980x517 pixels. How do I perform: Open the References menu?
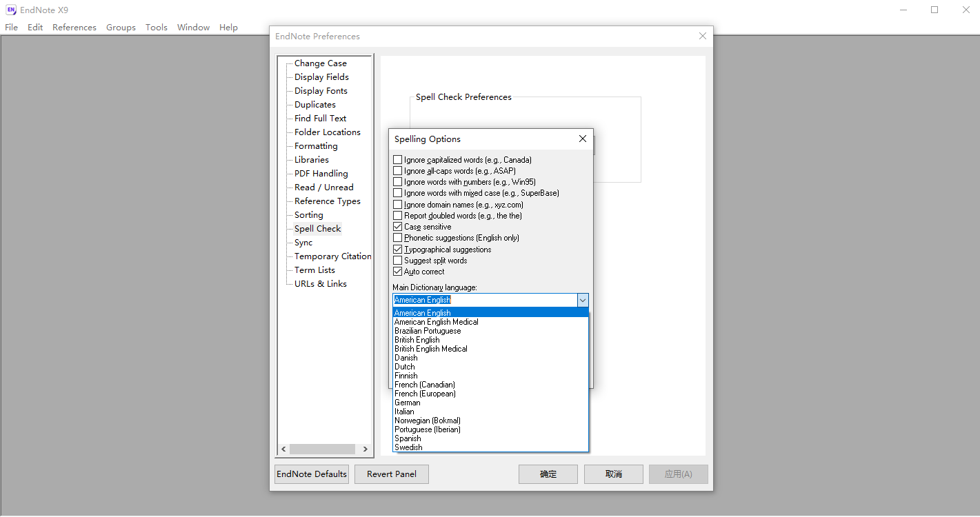(74, 28)
